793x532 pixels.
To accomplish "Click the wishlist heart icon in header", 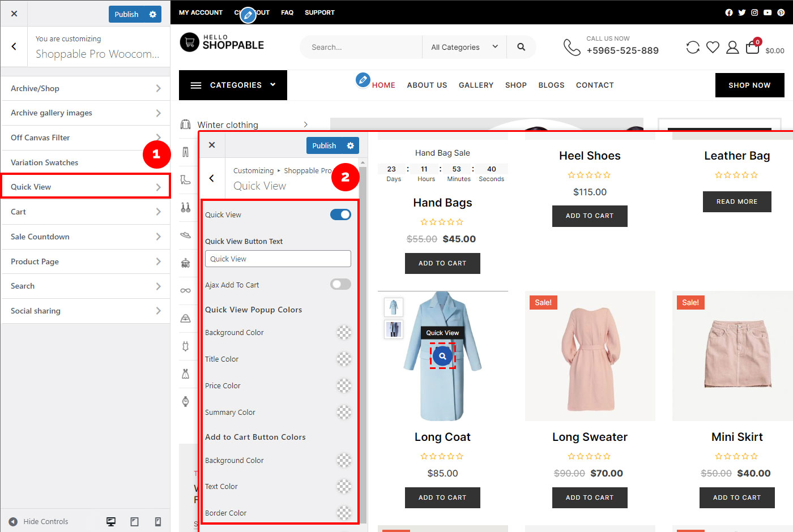I will [x=713, y=47].
